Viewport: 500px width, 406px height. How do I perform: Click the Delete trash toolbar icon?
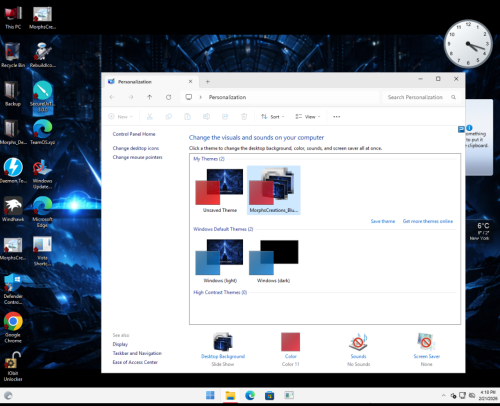(x=244, y=117)
